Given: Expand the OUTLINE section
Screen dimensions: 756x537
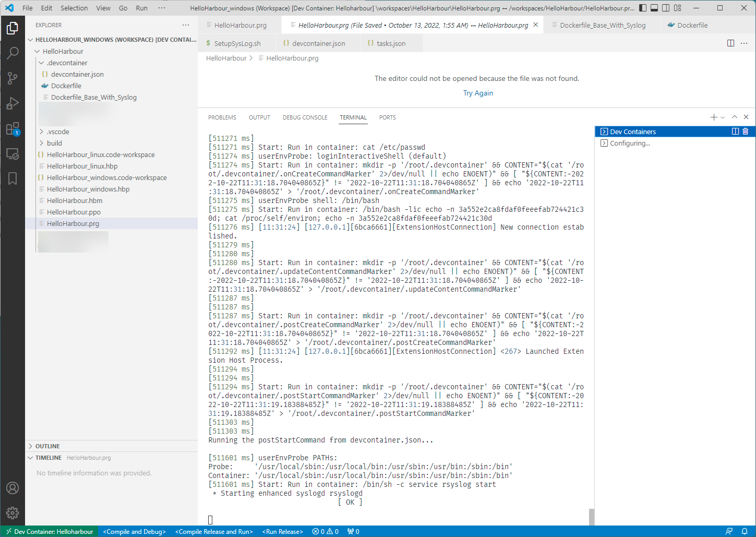Looking at the screenshot, I should tap(47, 446).
